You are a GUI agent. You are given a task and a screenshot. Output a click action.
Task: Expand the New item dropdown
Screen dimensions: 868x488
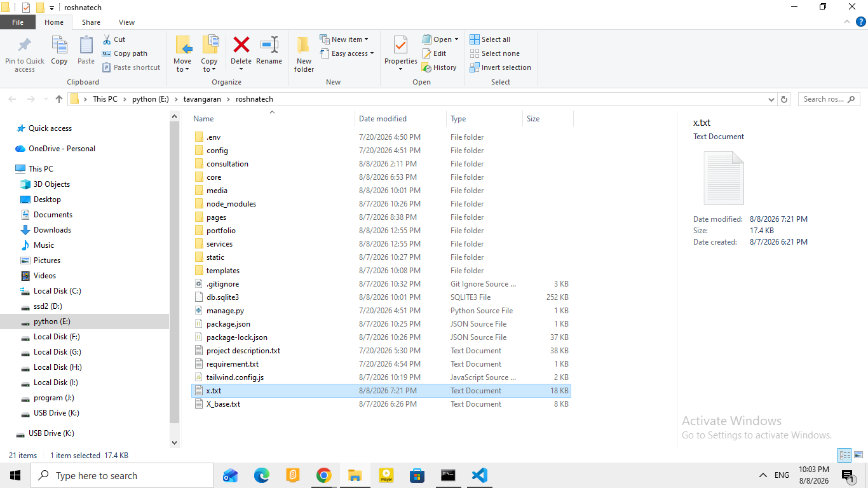(x=344, y=39)
